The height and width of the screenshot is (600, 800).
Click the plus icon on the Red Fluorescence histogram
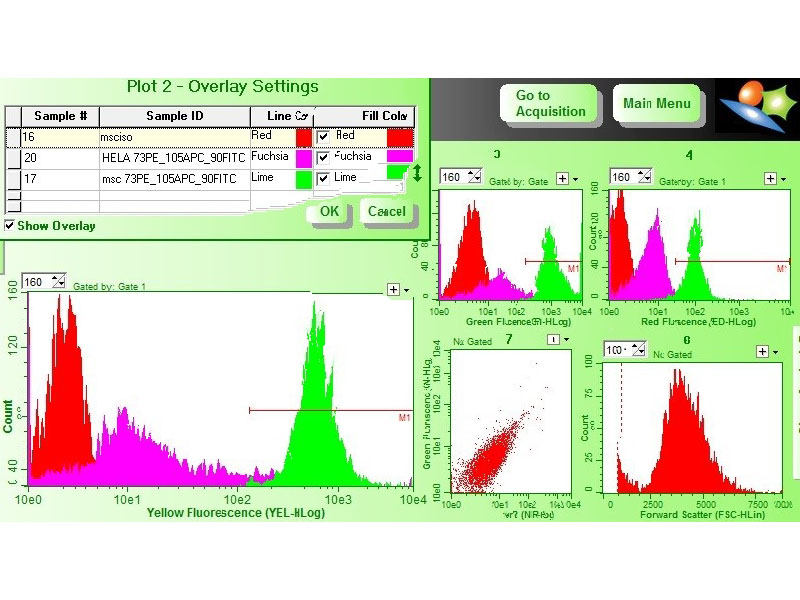pos(770,178)
